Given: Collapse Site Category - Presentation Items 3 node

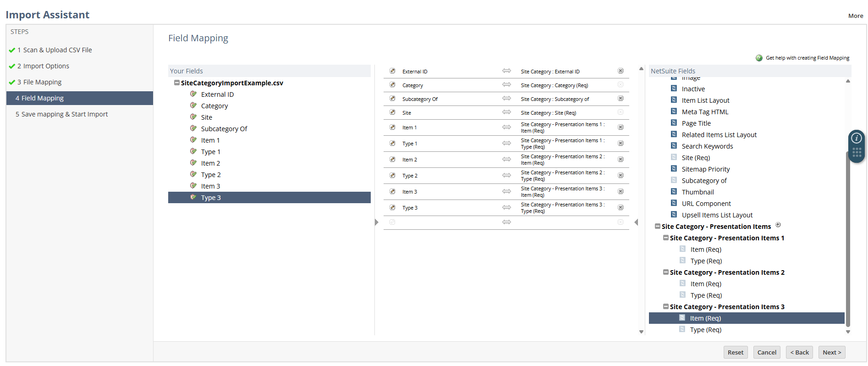Looking at the screenshot, I should pyautogui.click(x=666, y=306).
